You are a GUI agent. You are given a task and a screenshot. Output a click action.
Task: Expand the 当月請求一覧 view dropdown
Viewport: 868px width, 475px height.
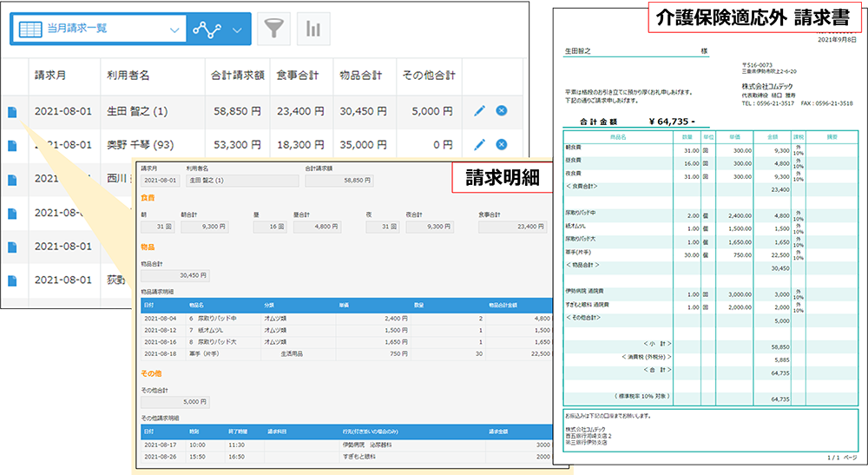[x=174, y=29]
